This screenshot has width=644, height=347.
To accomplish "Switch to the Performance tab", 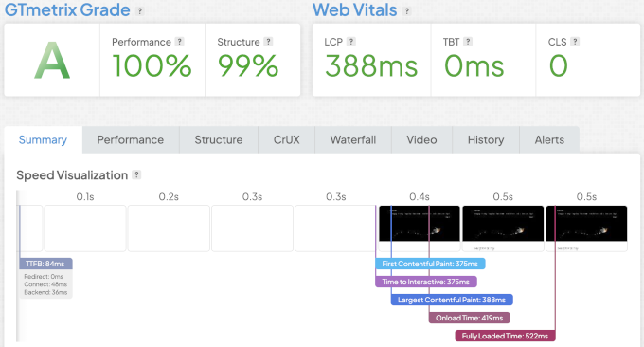I will (x=131, y=139).
